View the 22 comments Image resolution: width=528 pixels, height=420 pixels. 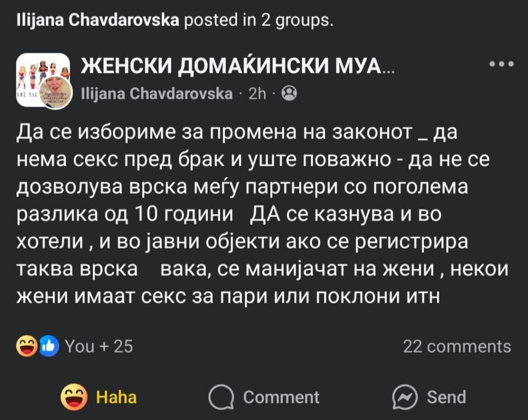click(x=457, y=346)
